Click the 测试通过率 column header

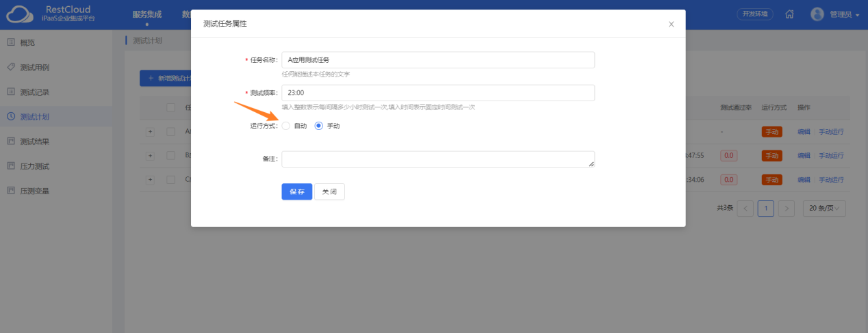(x=736, y=108)
